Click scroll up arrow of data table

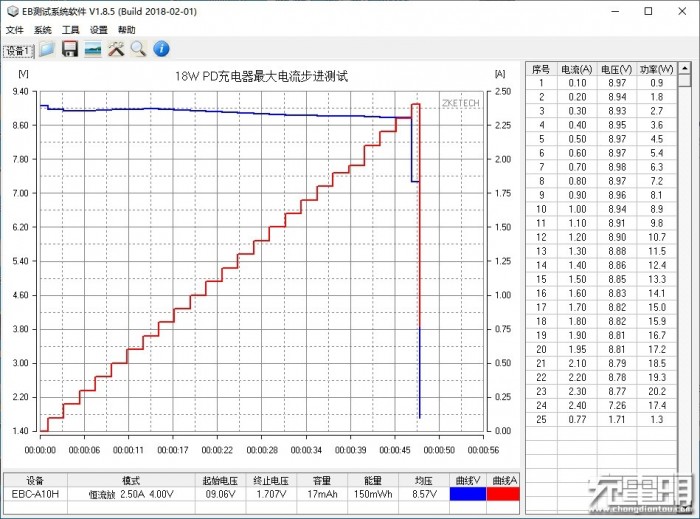[685, 69]
